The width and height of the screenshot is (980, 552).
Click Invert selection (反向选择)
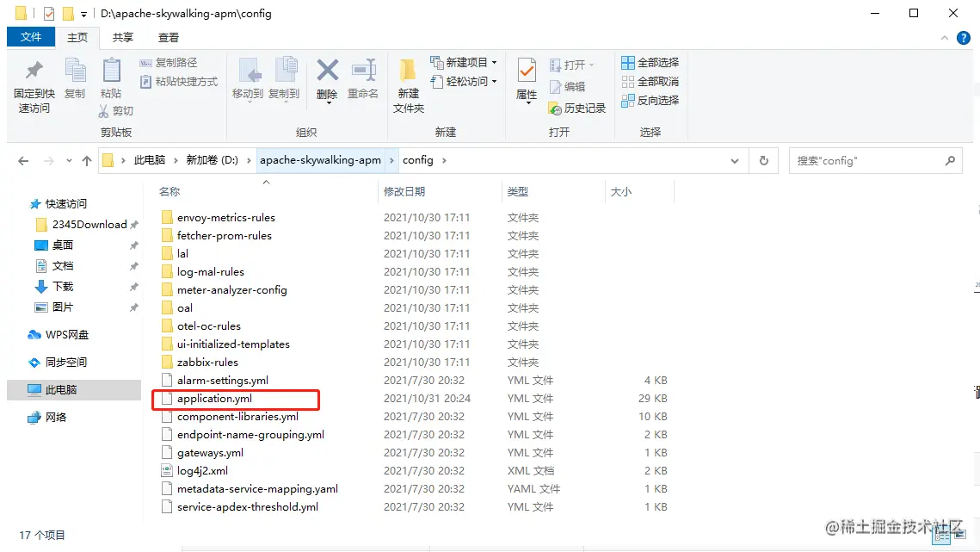coord(650,100)
